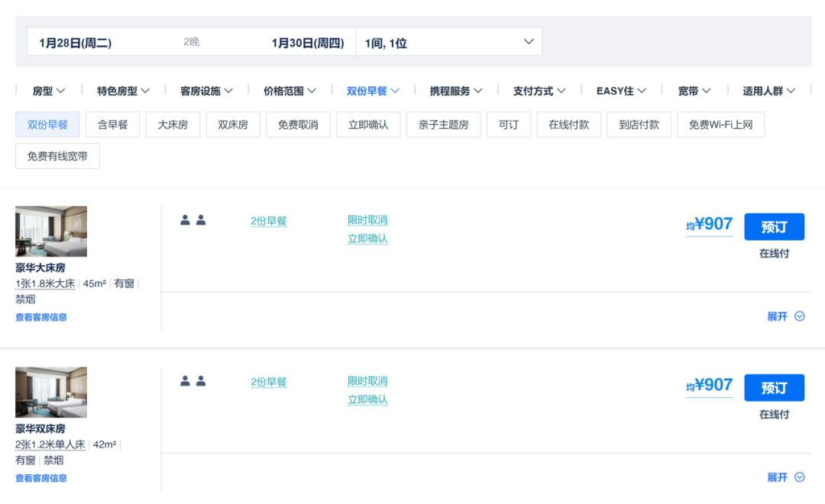Click the guest occupancy icon for 豪华双床房
This screenshot has width=825, height=504.
tap(192, 381)
